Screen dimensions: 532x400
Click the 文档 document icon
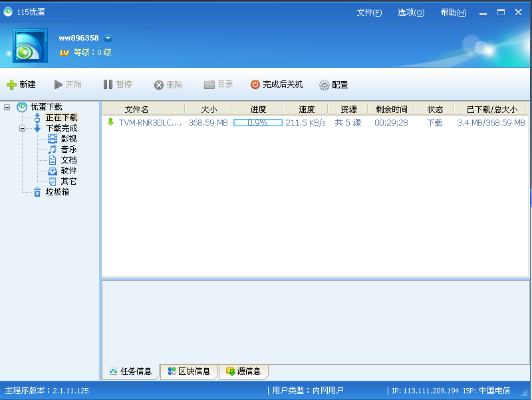pos(53,160)
